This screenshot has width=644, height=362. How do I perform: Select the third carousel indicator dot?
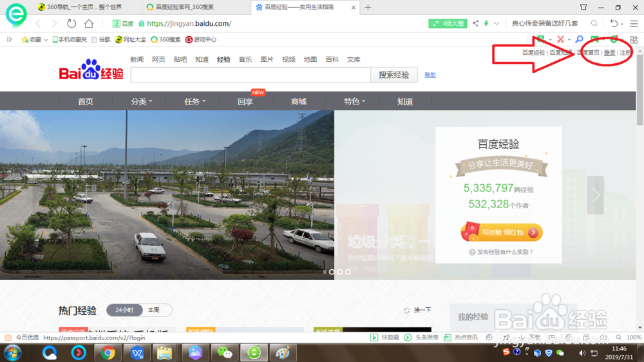(x=339, y=272)
